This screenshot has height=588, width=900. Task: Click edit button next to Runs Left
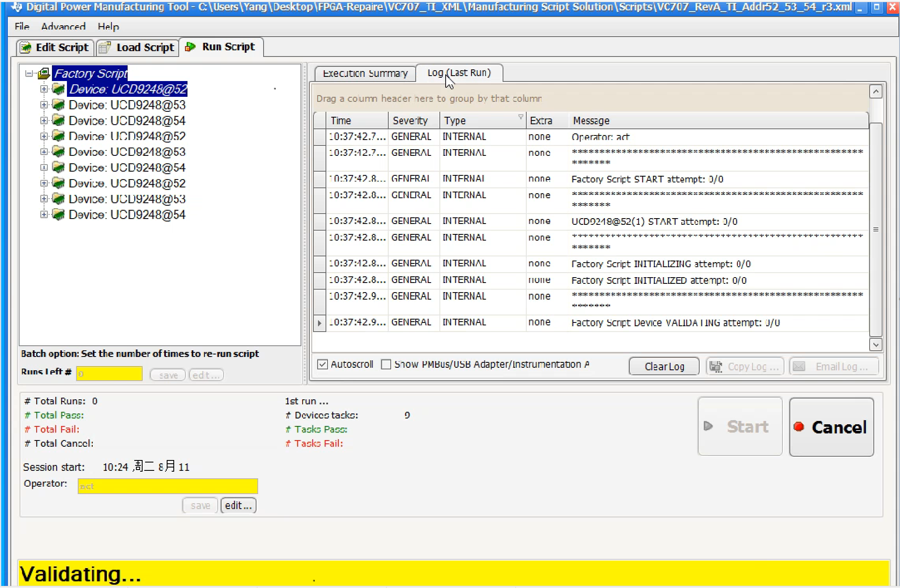click(x=206, y=375)
